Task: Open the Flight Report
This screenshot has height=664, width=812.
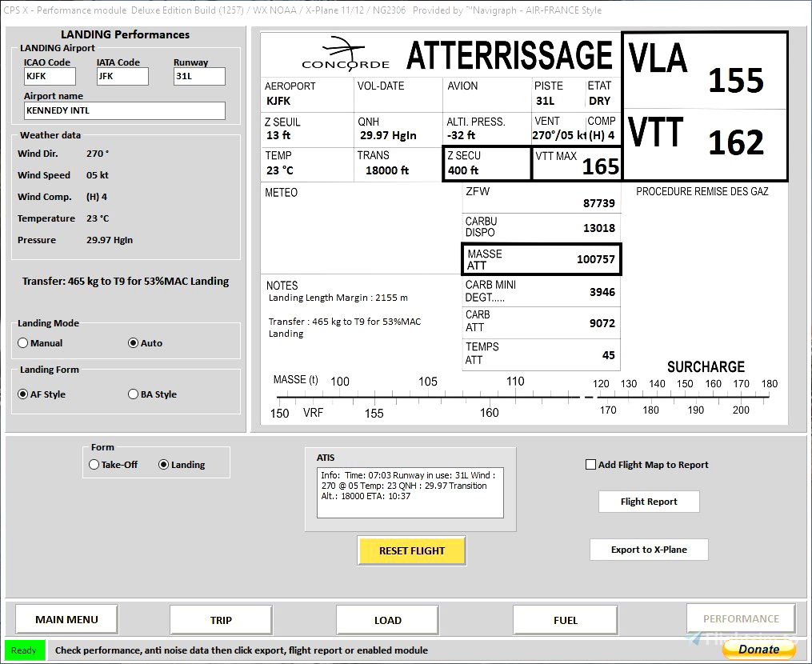Action: click(x=649, y=502)
